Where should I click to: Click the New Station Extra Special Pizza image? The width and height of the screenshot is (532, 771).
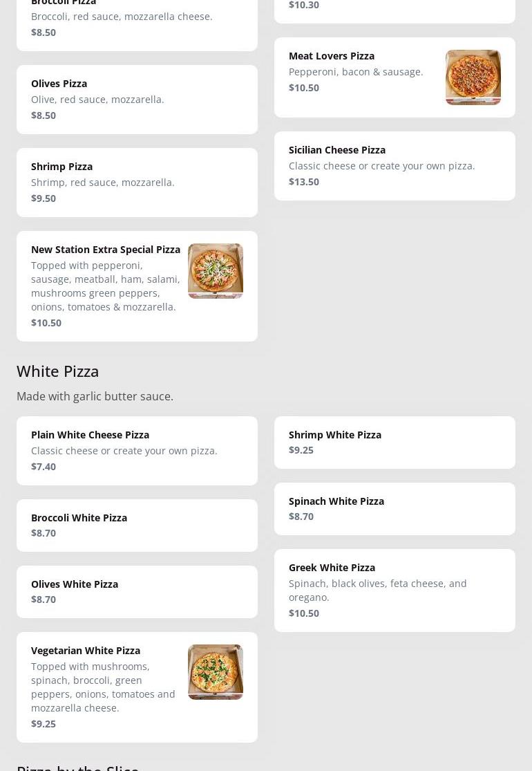215,271
